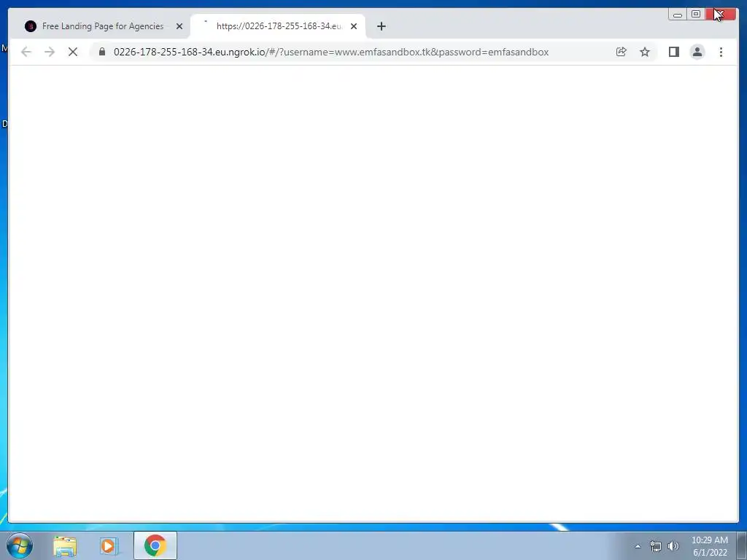
Task: Open Chrome three-dot menu
Action: pos(721,52)
